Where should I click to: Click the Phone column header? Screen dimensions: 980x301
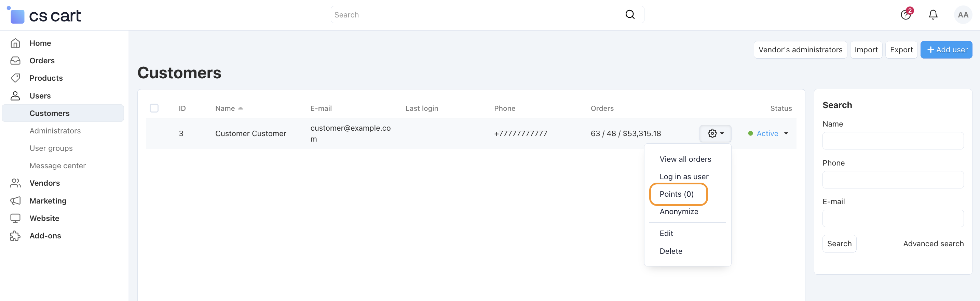pos(504,108)
